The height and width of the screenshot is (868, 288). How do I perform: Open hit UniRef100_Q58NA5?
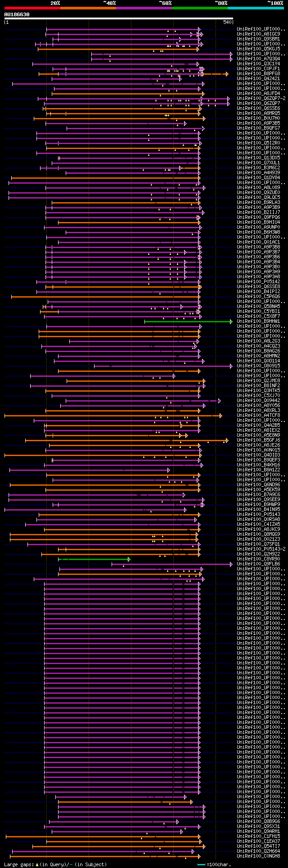258,306
